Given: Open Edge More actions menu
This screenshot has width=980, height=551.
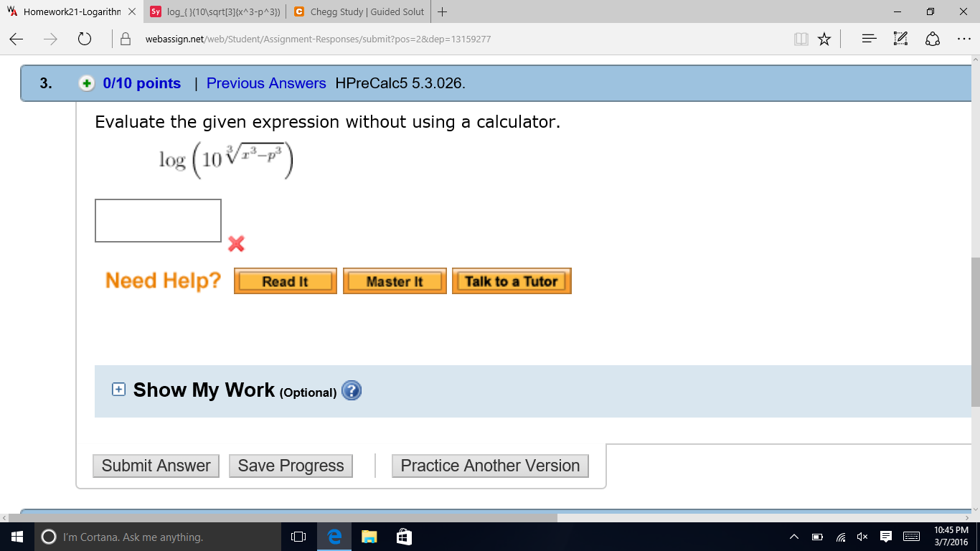Looking at the screenshot, I should (x=963, y=39).
